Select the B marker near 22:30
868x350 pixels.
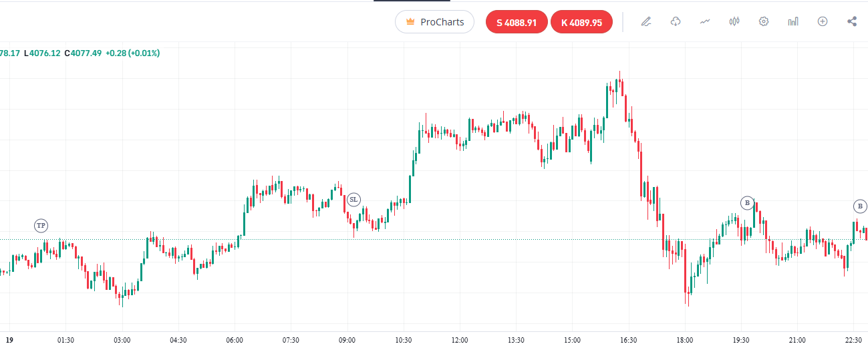click(x=859, y=206)
